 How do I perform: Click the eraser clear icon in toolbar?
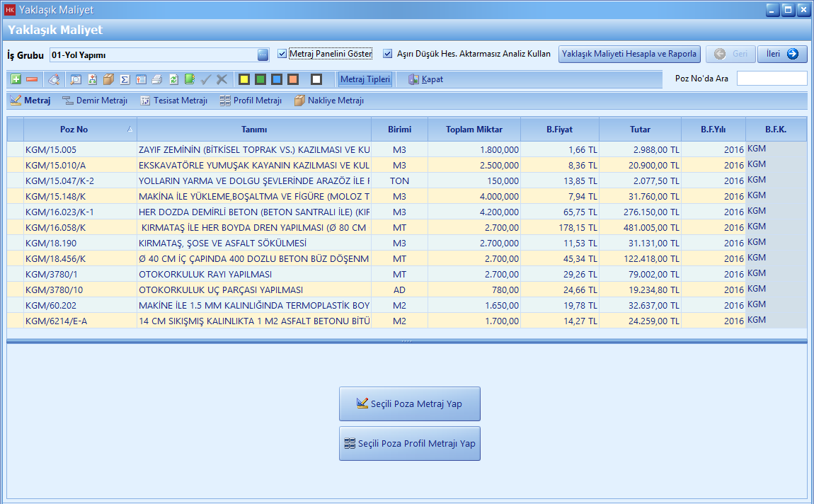[54, 79]
